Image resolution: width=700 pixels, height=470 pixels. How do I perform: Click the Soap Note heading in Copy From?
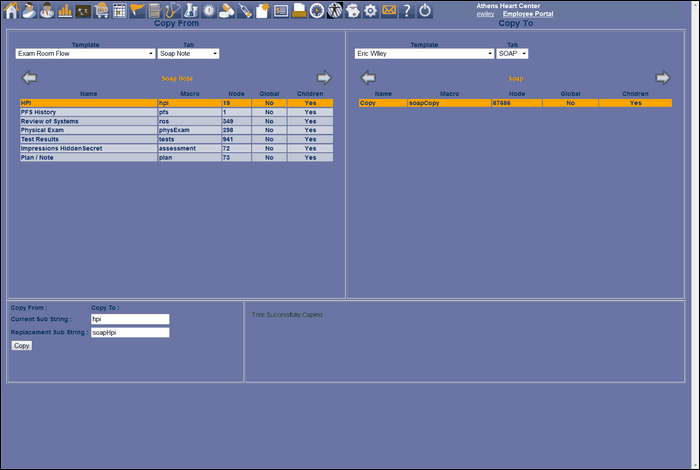(177, 79)
